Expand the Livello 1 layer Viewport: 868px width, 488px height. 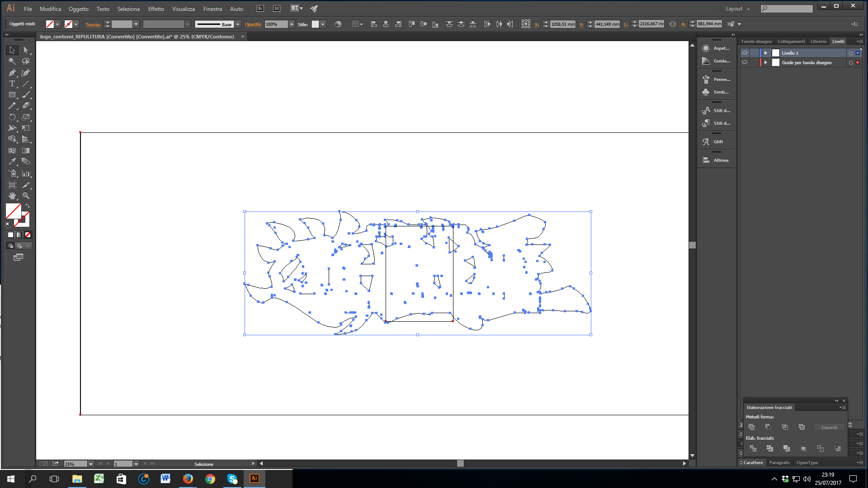click(765, 53)
